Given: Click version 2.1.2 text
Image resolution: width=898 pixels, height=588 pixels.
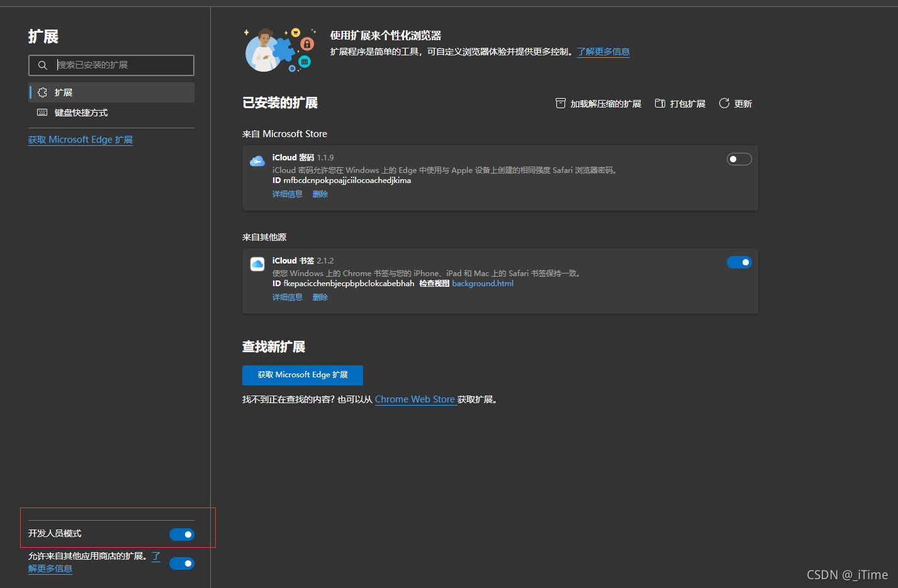Looking at the screenshot, I should tap(325, 261).
